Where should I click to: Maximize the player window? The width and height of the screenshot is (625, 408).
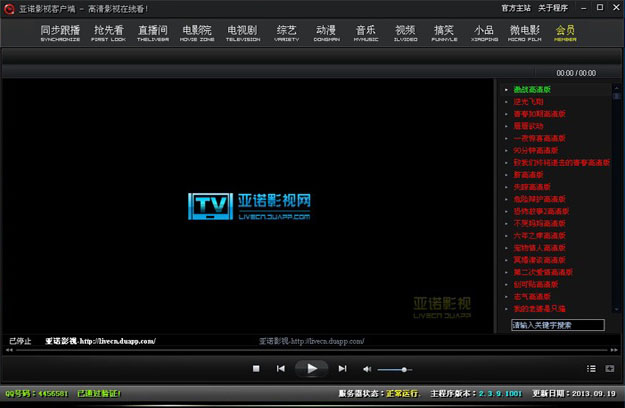(600, 8)
